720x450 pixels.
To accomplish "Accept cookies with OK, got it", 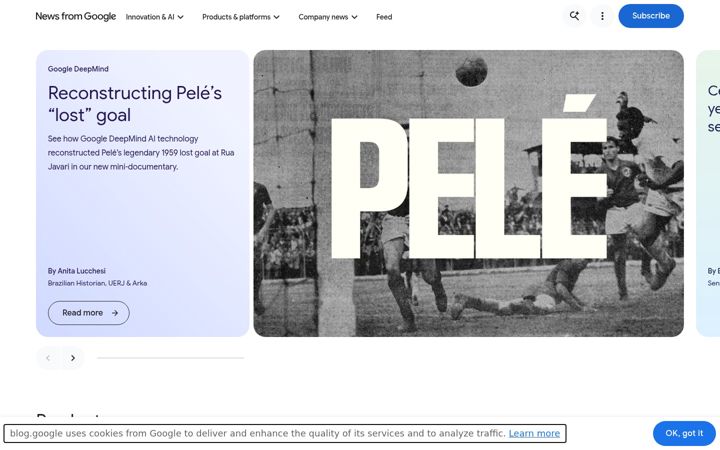I will (684, 433).
